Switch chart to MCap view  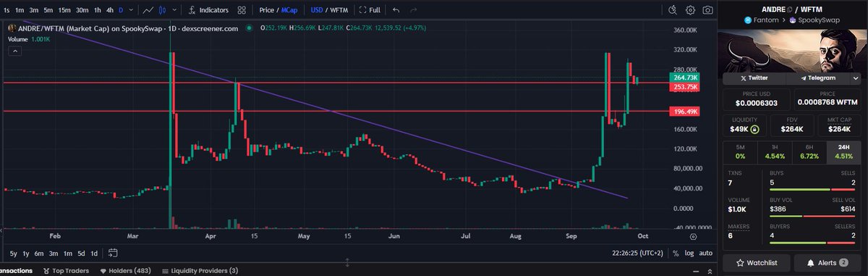click(290, 10)
